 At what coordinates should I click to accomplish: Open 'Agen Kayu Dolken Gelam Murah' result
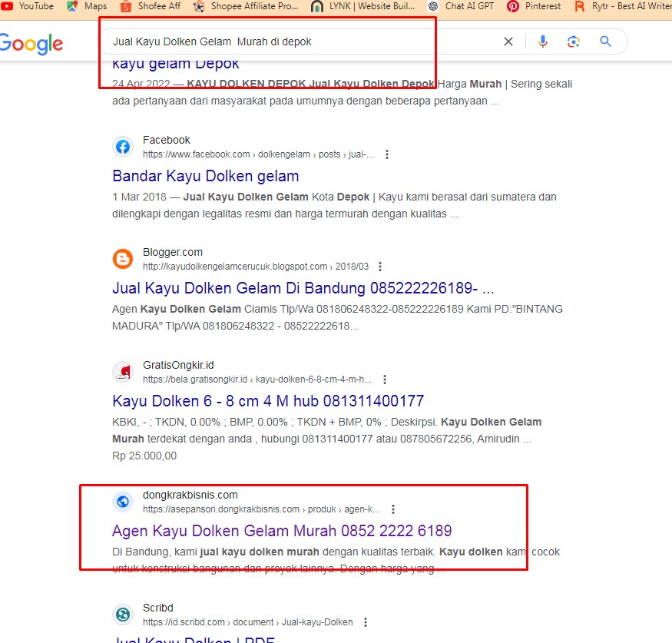tap(282, 531)
